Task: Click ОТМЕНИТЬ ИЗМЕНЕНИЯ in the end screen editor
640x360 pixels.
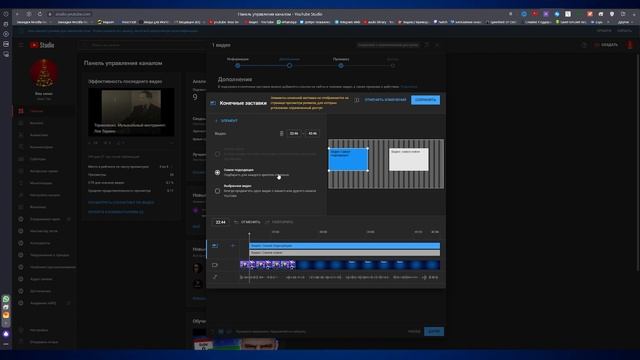Action: 385,100
